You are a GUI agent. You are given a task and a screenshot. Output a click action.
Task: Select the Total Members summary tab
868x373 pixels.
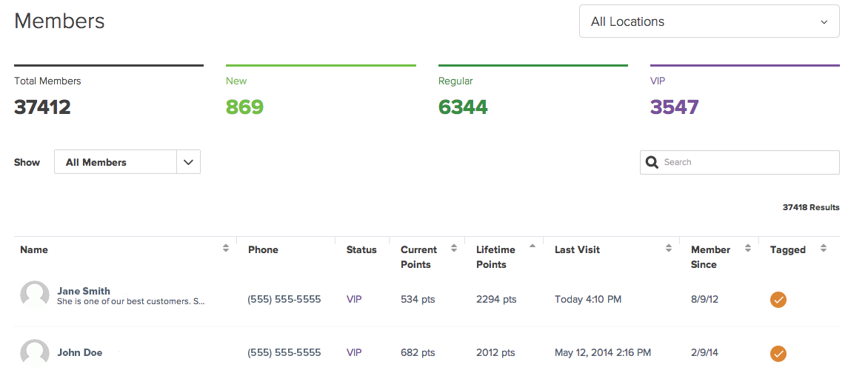click(x=108, y=93)
